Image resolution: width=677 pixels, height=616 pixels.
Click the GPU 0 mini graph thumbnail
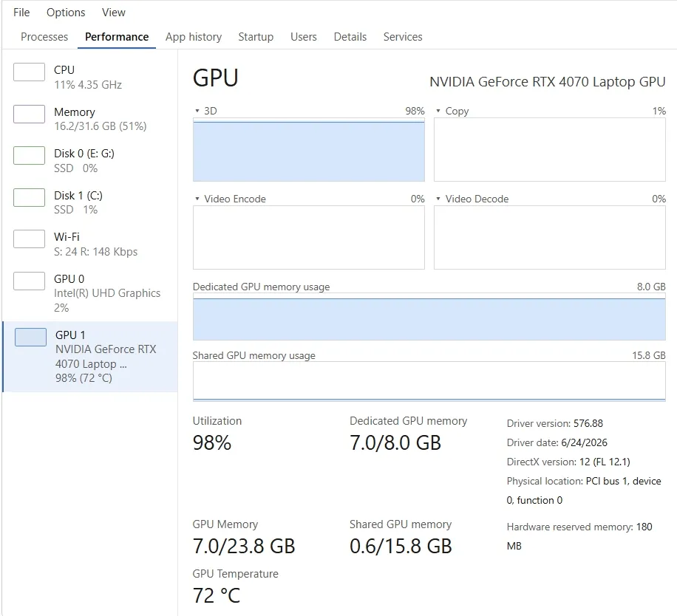tap(29, 281)
